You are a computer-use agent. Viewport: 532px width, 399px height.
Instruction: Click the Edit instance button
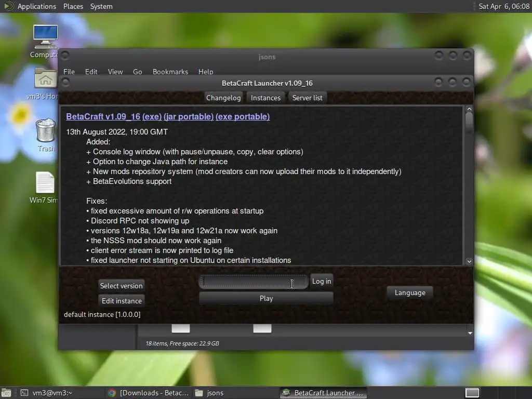tap(122, 301)
